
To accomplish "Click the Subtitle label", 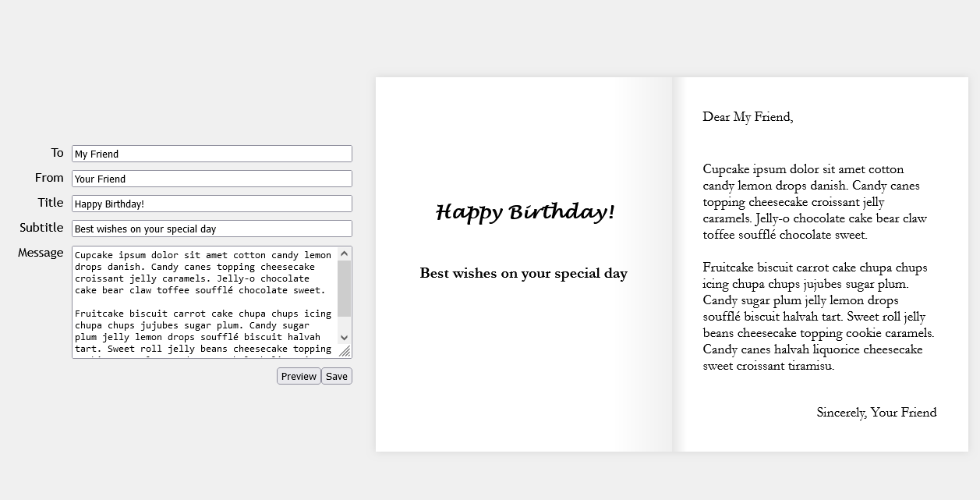I will point(42,228).
